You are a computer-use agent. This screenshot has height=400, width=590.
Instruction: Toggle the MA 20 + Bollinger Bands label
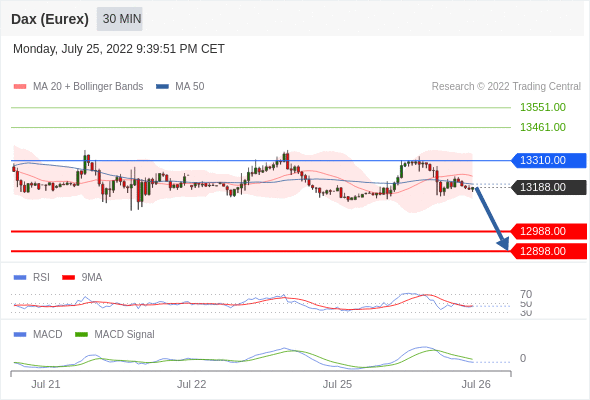[88, 87]
